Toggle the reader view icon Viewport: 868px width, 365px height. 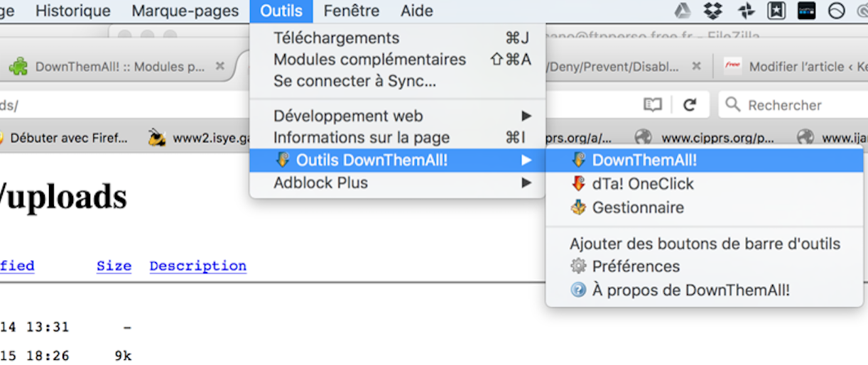point(652,105)
